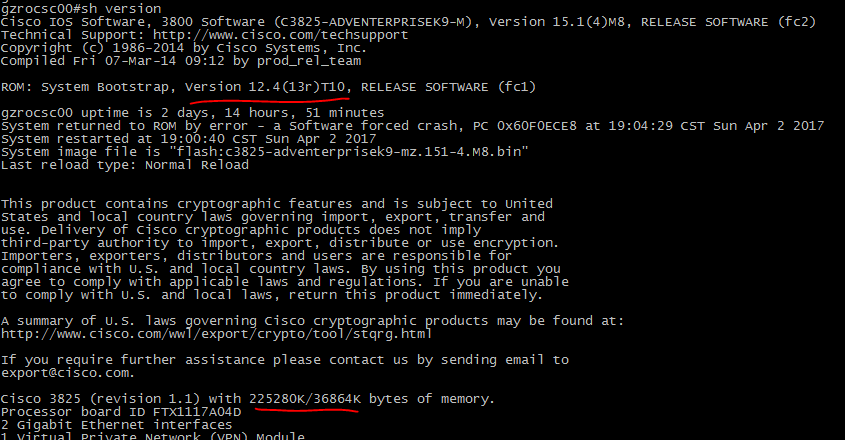The height and width of the screenshot is (440, 845).
Task: Click memory value '225280K/36864K'
Action: click(304, 398)
